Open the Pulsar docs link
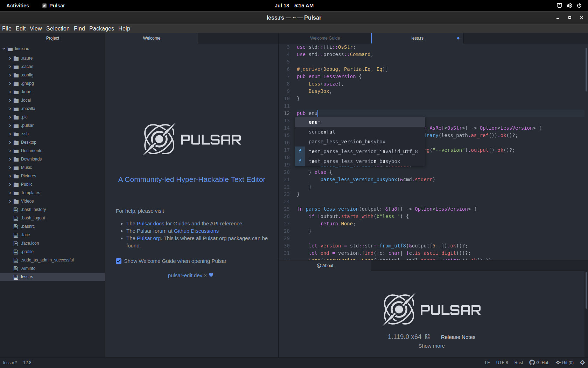 (x=150, y=224)
